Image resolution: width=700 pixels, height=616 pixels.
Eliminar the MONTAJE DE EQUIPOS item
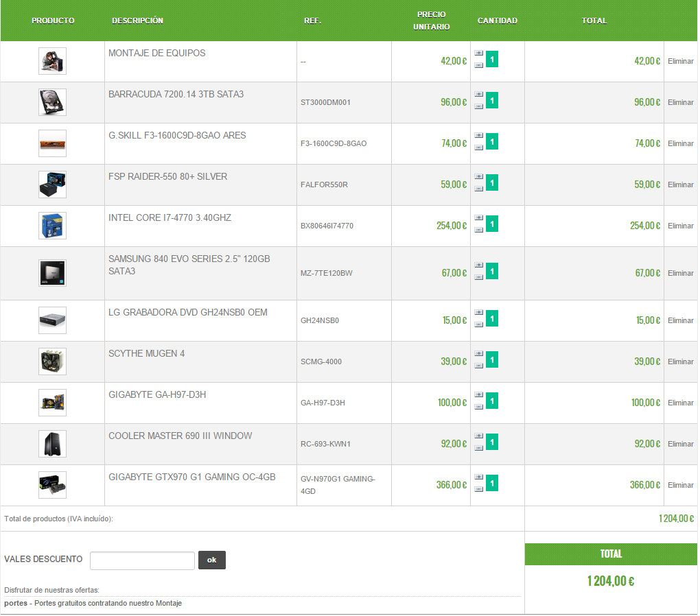680,61
